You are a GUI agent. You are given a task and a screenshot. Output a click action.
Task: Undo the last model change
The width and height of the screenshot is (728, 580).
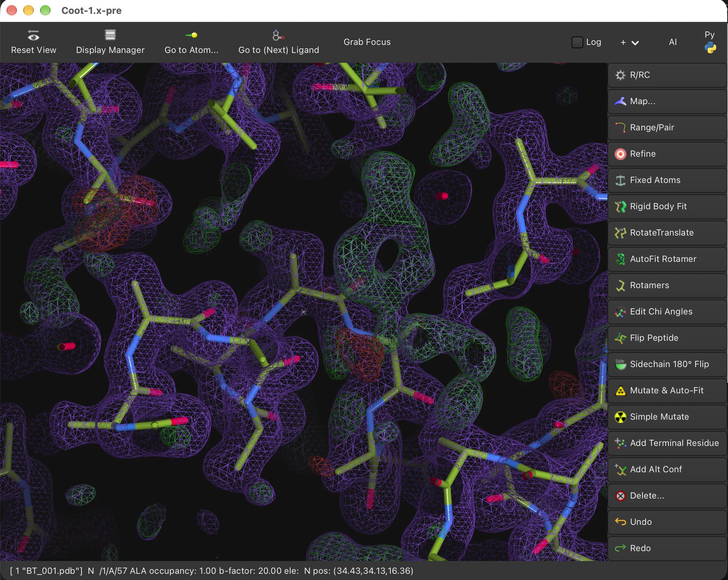[x=667, y=522]
